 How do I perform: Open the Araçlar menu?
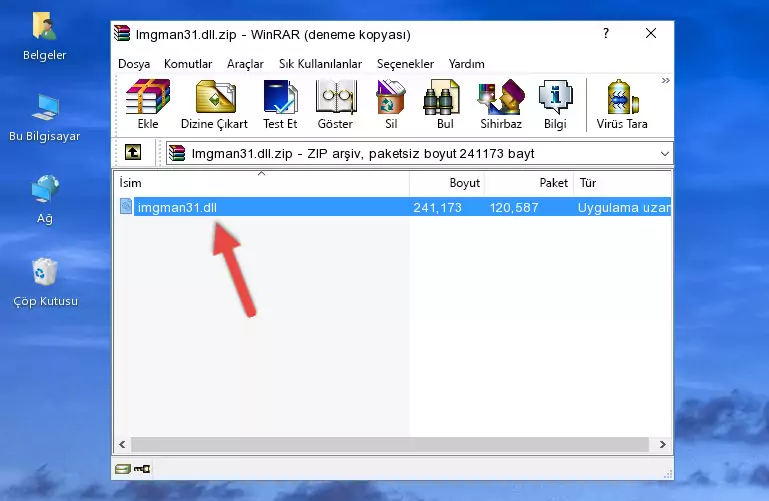pos(245,64)
